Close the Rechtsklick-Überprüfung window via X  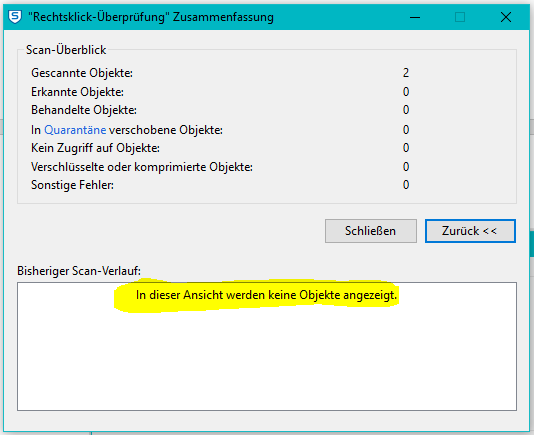(x=506, y=17)
